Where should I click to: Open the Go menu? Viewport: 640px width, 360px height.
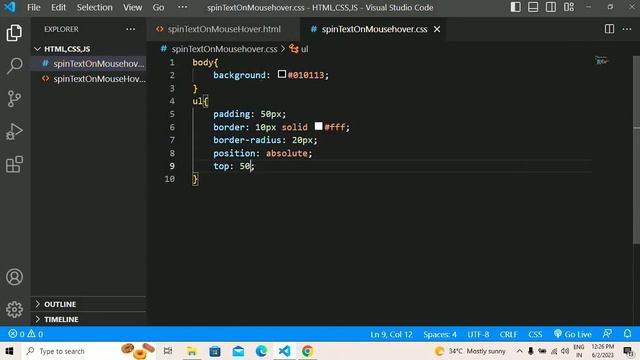(158, 7)
